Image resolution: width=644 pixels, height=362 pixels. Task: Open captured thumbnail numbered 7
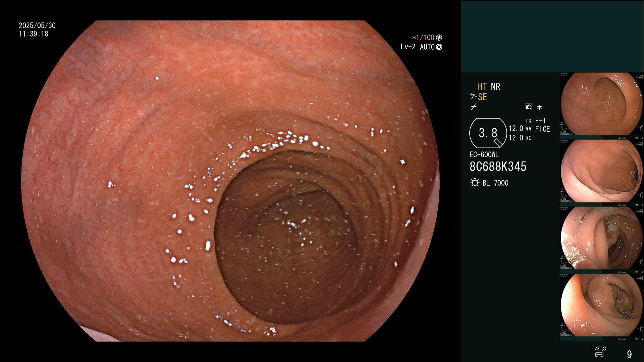point(602,171)
